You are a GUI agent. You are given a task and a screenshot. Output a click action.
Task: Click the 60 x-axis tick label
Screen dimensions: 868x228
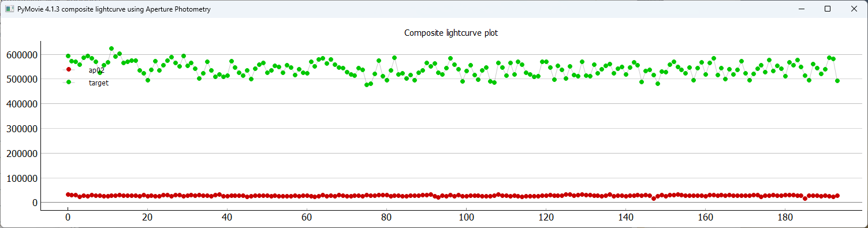(307, 218)
